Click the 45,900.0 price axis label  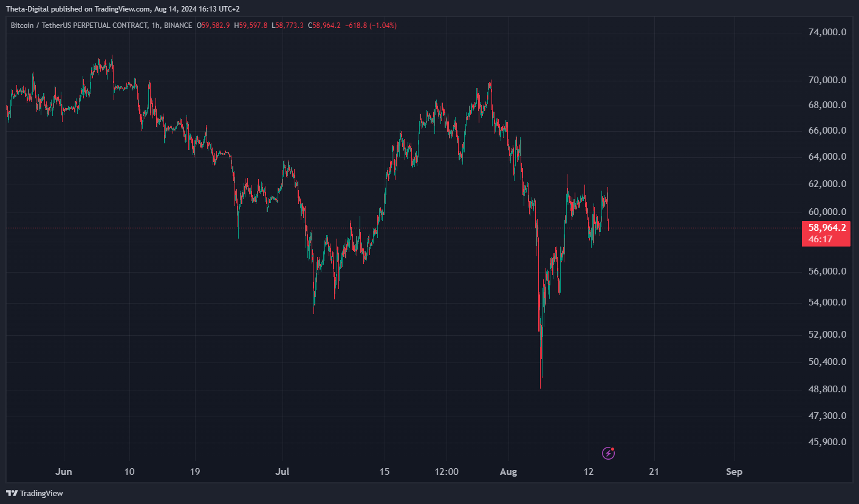(826, 442)
